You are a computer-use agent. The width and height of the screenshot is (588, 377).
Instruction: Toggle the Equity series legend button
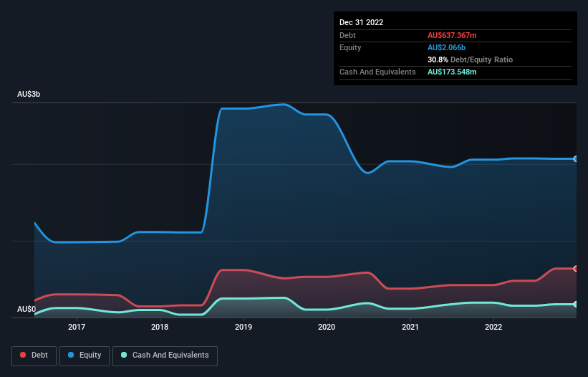pyautogui.click(x=85, y=355)
